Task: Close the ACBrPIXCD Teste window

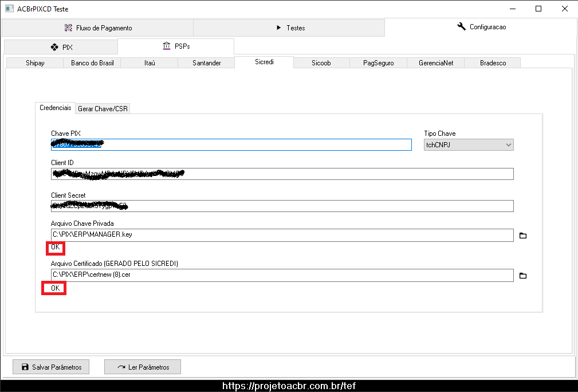Action: coord(565,9)
